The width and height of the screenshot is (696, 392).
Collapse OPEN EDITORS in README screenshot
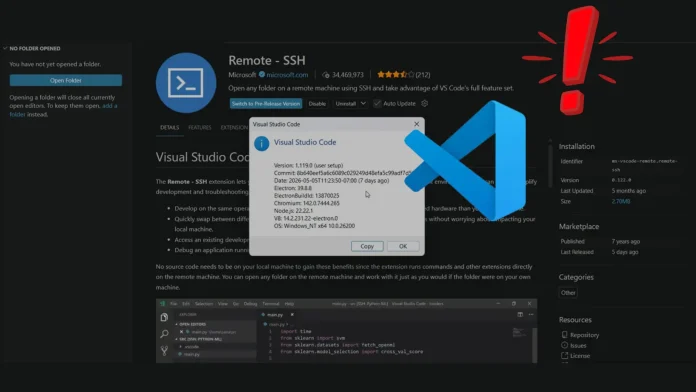177,324
